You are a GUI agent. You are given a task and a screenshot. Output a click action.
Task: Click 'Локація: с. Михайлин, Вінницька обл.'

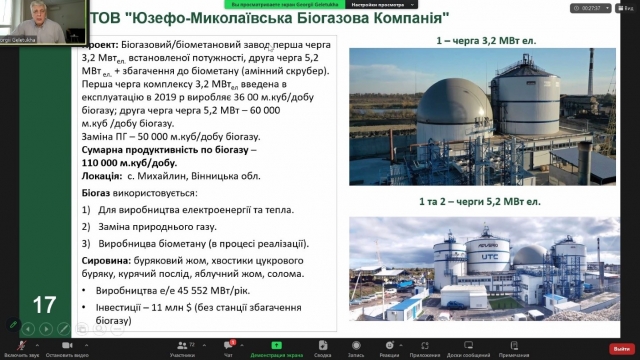(x=171, y=176)
